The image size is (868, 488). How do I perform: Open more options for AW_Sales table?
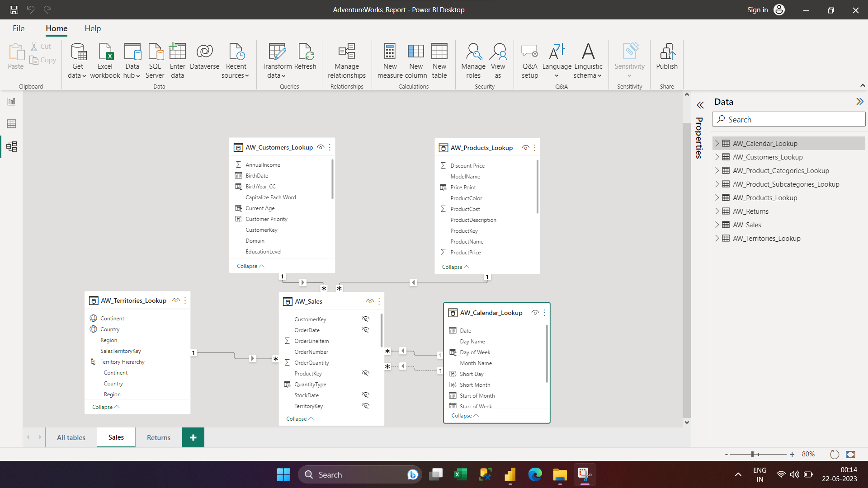pyautogui.click(x=379, y=301)
